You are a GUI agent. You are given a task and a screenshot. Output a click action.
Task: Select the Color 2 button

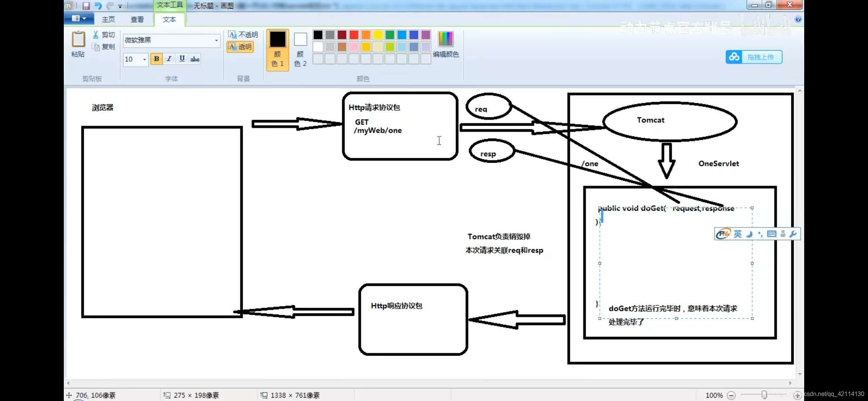300,49
